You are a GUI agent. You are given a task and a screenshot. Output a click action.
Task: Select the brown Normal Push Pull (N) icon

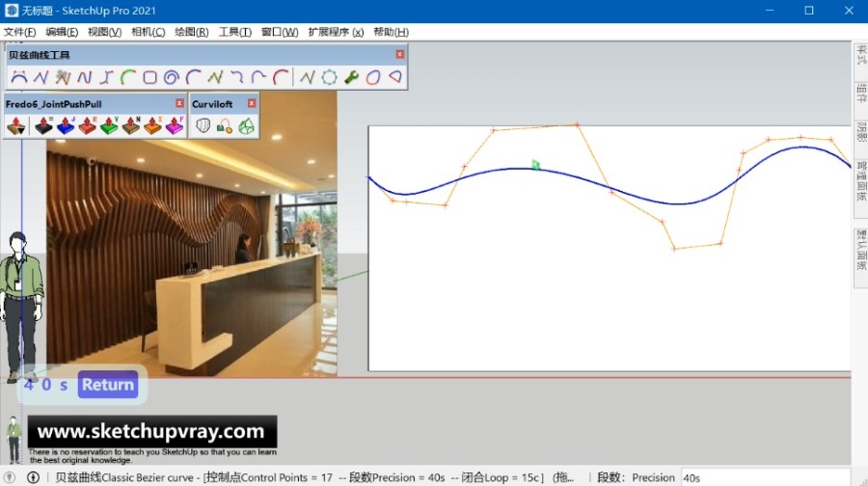[x=130, y=126]
